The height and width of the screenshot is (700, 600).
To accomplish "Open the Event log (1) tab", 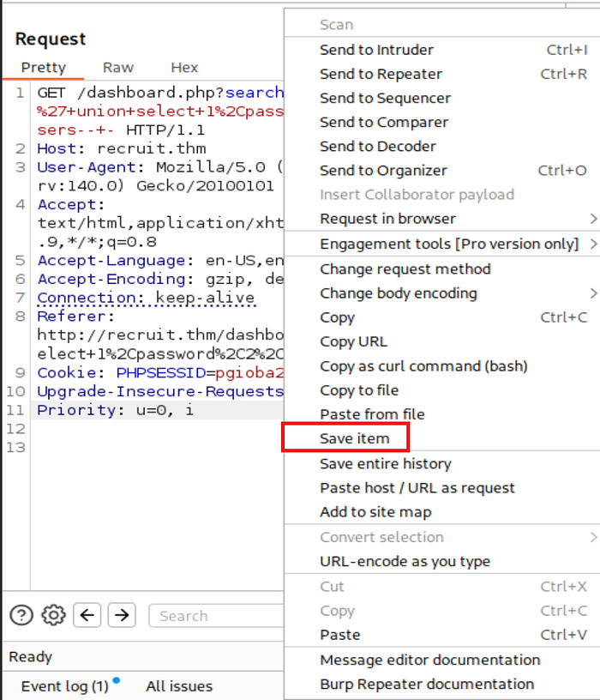I will 65,685.
